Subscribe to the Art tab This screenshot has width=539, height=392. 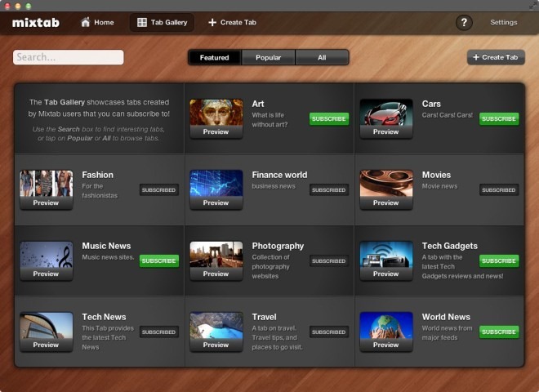[x=329, y=118]
